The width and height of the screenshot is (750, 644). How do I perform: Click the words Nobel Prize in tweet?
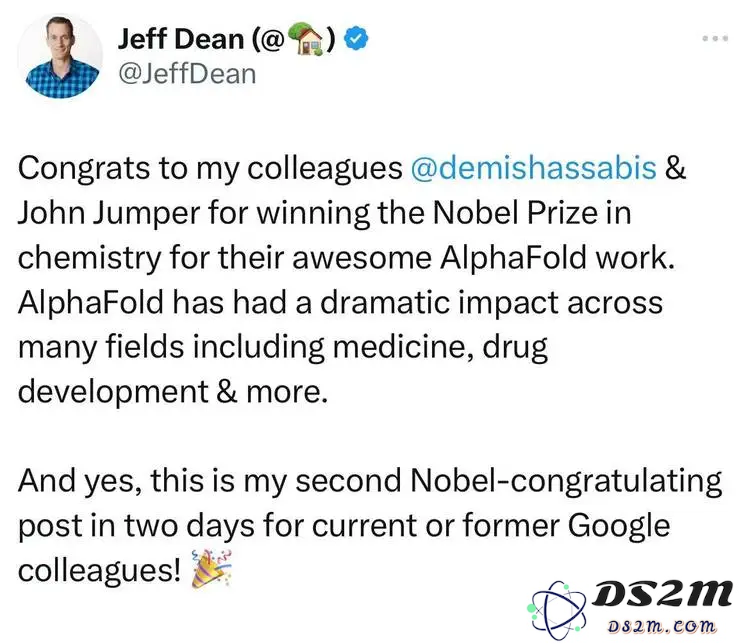tap(515, 212)
